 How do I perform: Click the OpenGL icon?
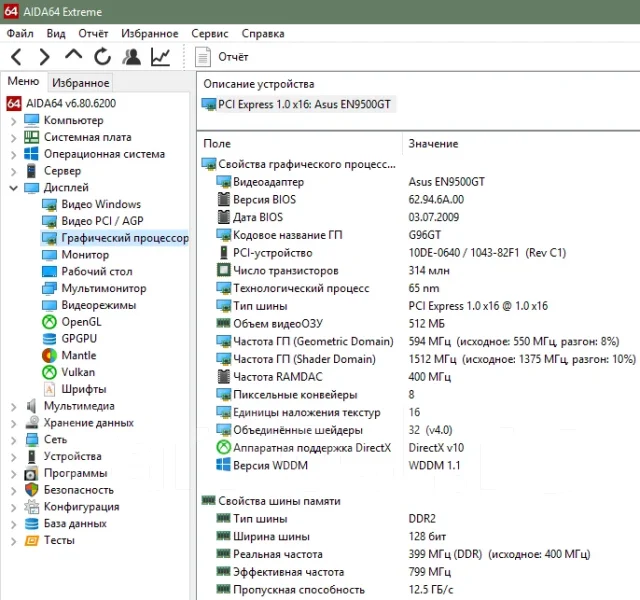pyautogui.click(x=49, y=322)
